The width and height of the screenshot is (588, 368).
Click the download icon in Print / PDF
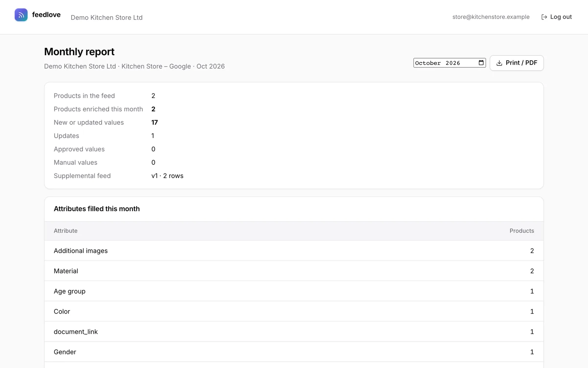[499, 63]
